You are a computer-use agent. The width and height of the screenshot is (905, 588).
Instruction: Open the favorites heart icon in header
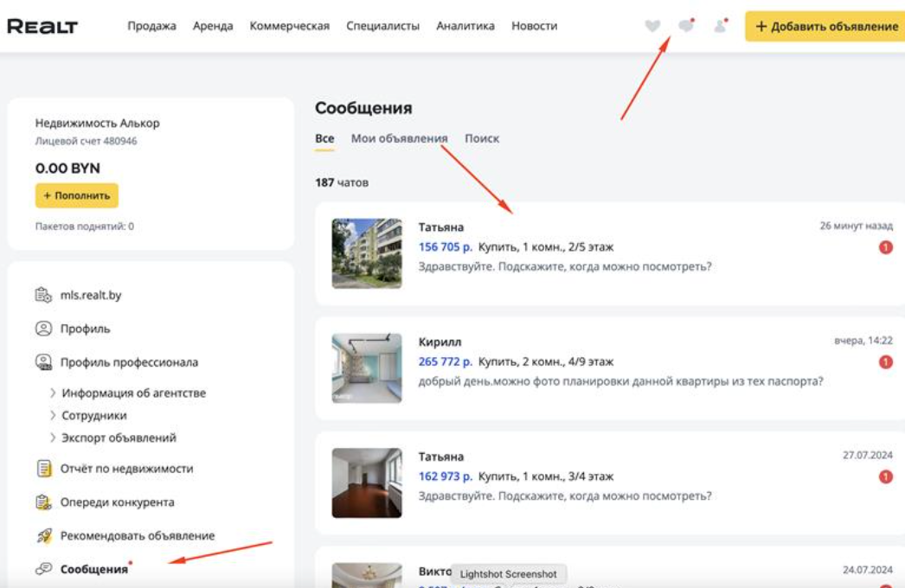652,26
